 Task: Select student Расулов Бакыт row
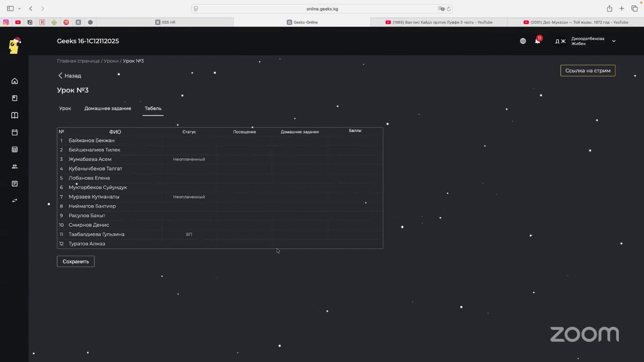point(220,215)
